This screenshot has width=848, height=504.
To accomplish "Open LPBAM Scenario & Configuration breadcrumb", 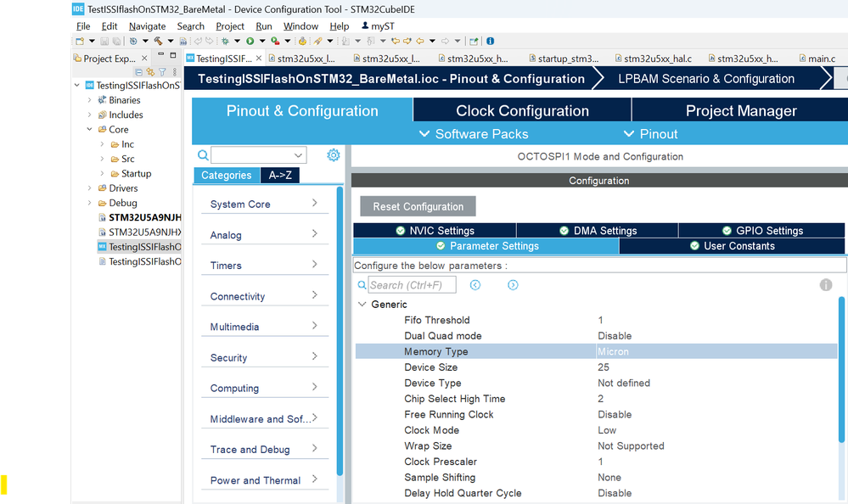I will (x=706, y=79).
